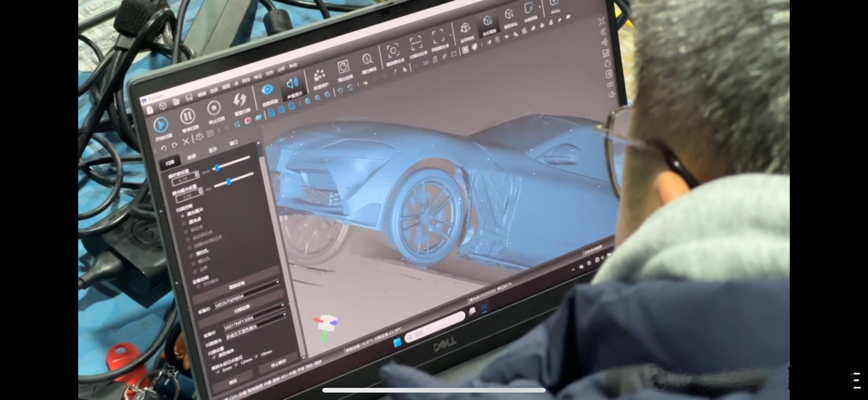Image resolution: width=868 pixels, height=400 pixels.
Task: Open the 分析 menu in the menu bar
Action: click(x=281, y=69)
